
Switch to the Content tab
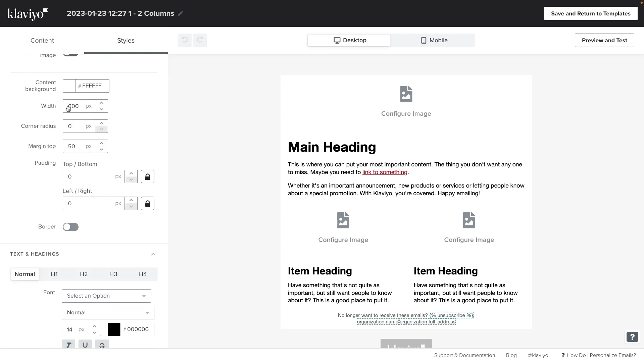42,40
